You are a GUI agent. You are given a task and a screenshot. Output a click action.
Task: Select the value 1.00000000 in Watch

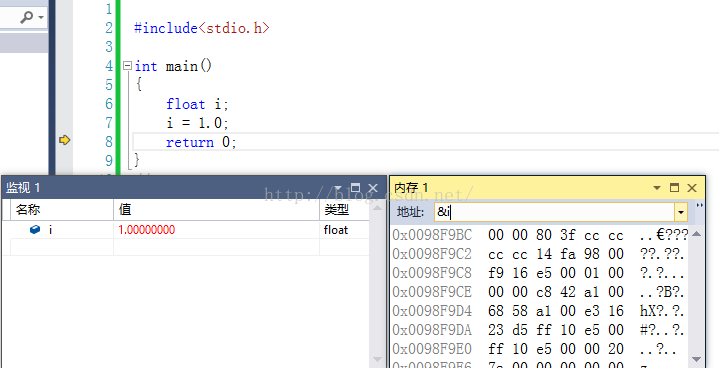[147, 230]
